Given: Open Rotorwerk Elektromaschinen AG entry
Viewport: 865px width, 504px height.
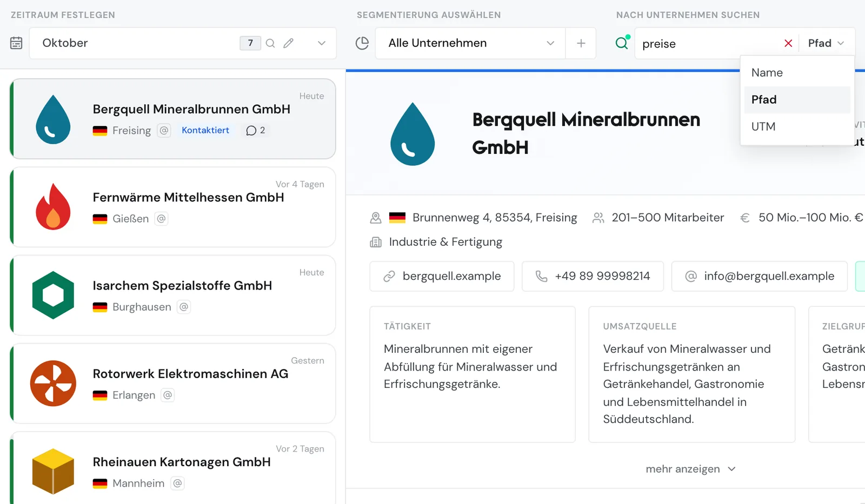Looking at the screenshot, I should [x=173, y=383].
